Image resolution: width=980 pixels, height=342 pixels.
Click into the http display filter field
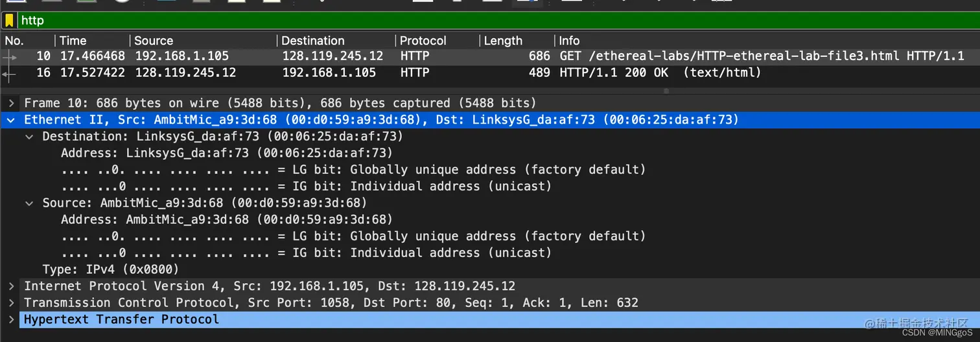click(x=498, y=21)
